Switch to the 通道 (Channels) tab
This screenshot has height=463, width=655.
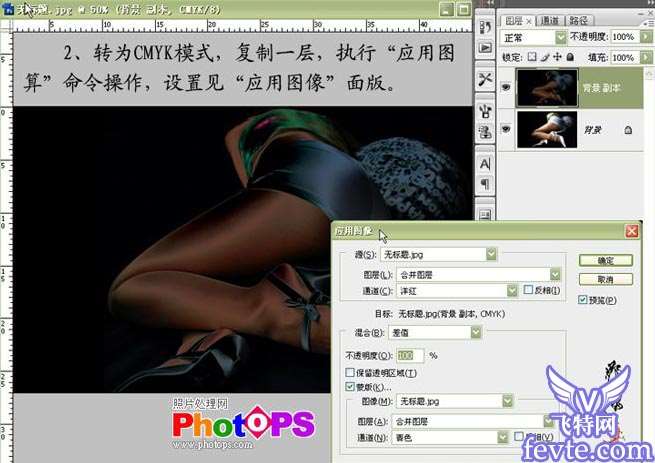click(x=549, y=19)
